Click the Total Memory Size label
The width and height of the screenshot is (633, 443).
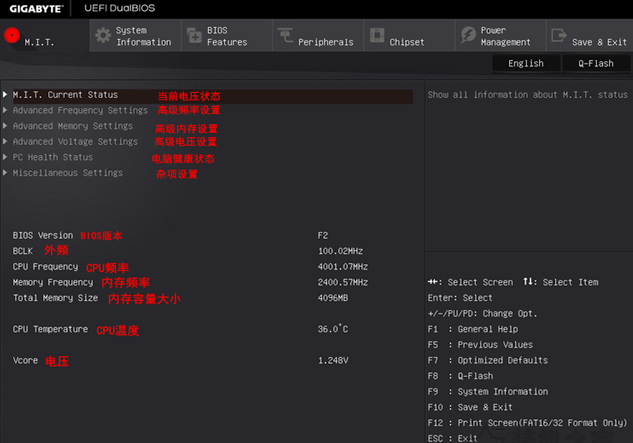click(x=55, y=298)
